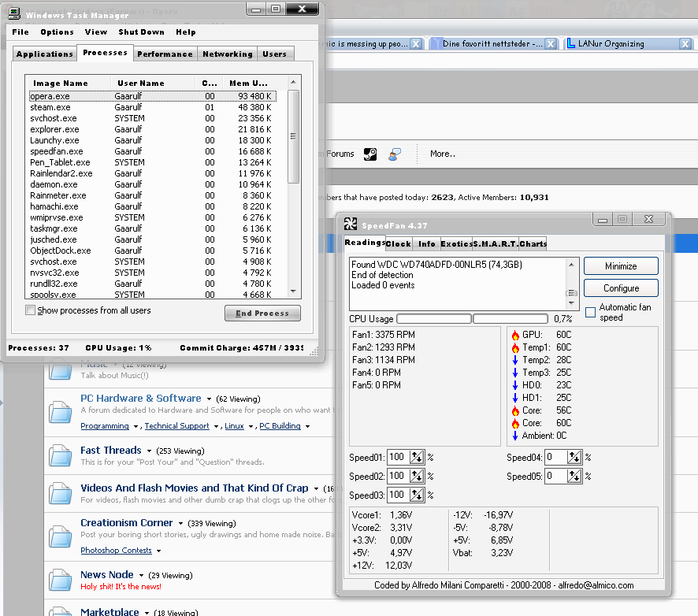Click the Temp1 flame icon
Viewport: 698px width, 616px height.
coord(515,347)
